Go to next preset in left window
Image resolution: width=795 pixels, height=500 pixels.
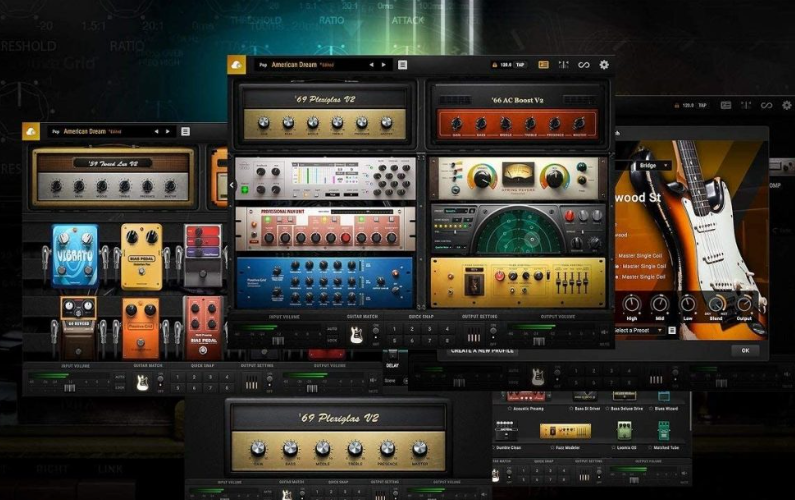point(168,131)
